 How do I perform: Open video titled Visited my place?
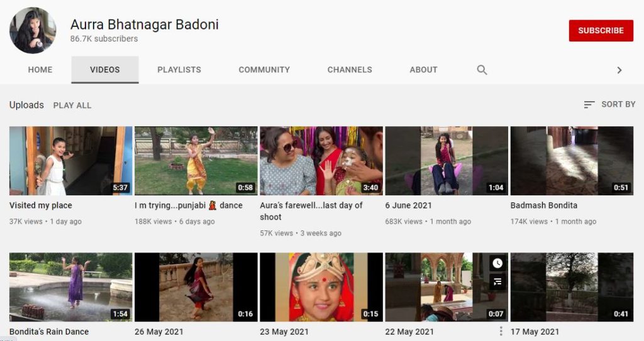(x=41, y=205)
